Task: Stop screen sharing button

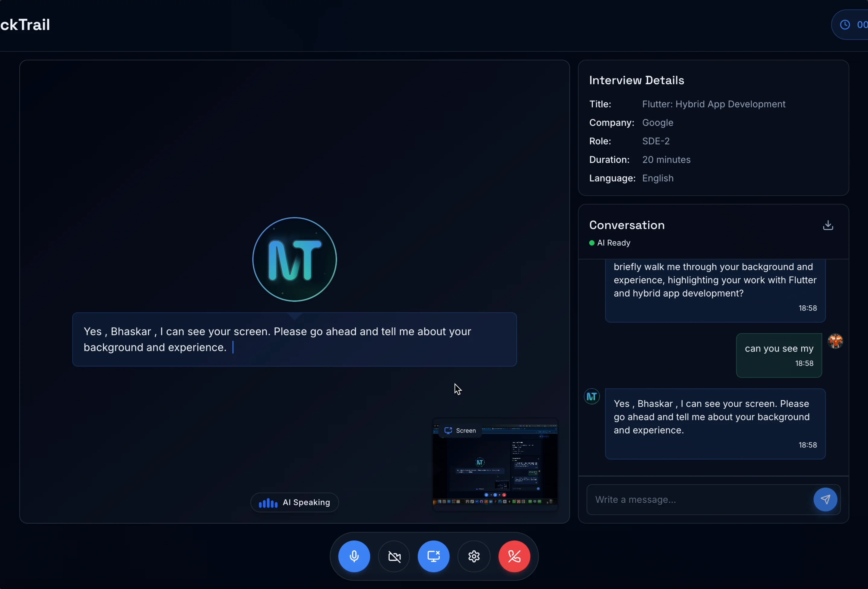Action: [433, 556]
